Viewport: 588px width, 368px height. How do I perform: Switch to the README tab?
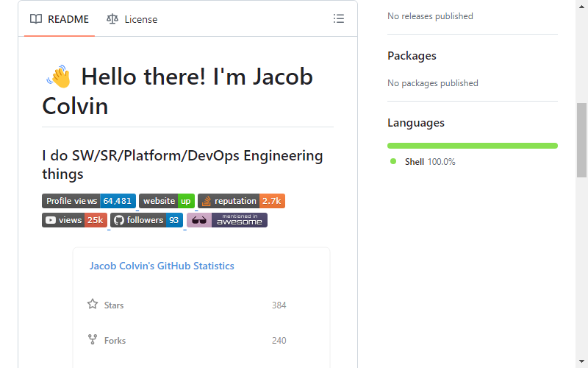coord(60,19)
